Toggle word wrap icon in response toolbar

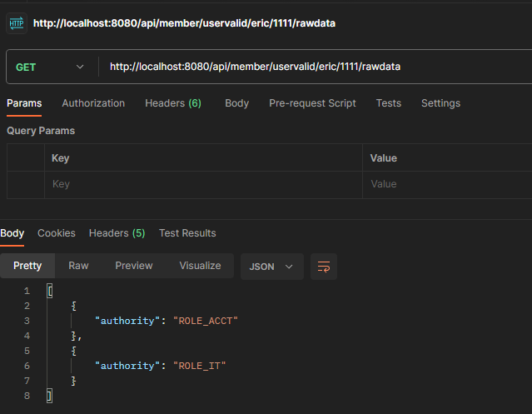pyautogui.click(x=324, y=267)
